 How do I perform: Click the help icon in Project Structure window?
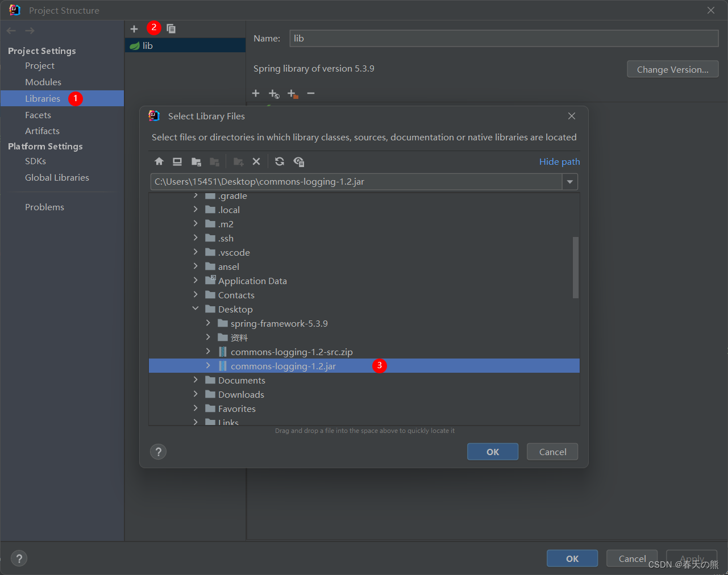(x=19, y=559)
